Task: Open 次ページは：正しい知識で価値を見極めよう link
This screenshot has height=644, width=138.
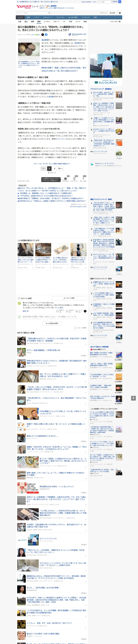Action: [52, 164]
